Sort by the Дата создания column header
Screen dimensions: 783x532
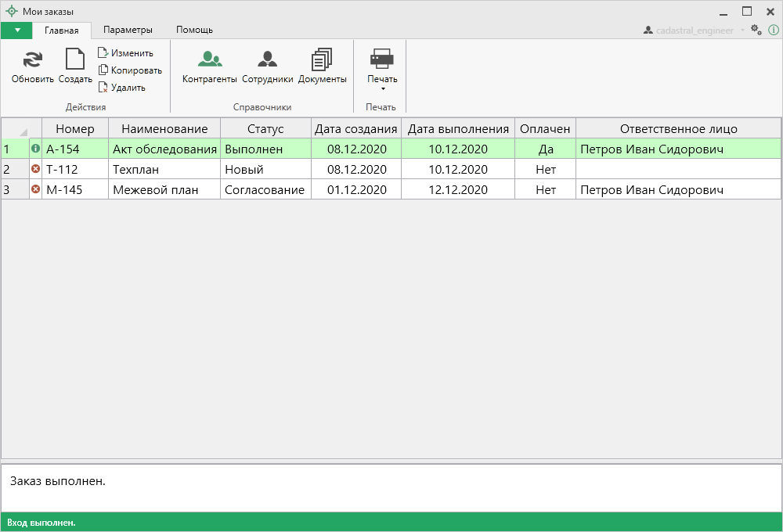point(355,128)
